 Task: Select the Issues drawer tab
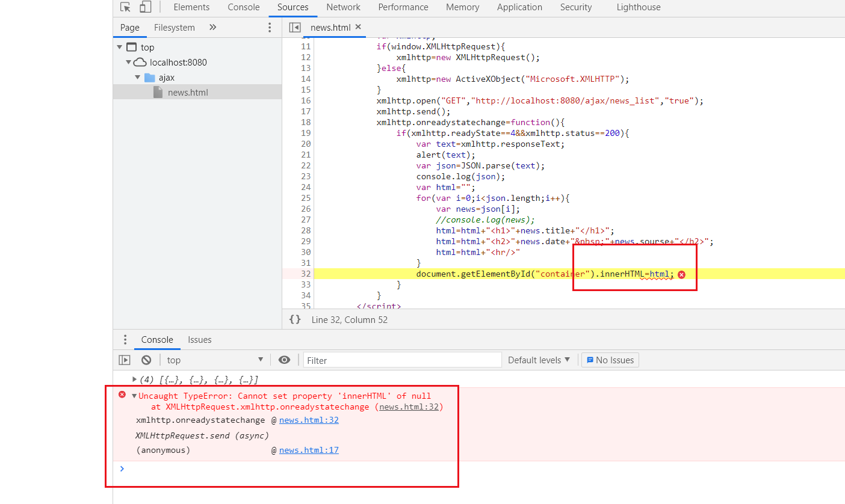coord(200,340)
